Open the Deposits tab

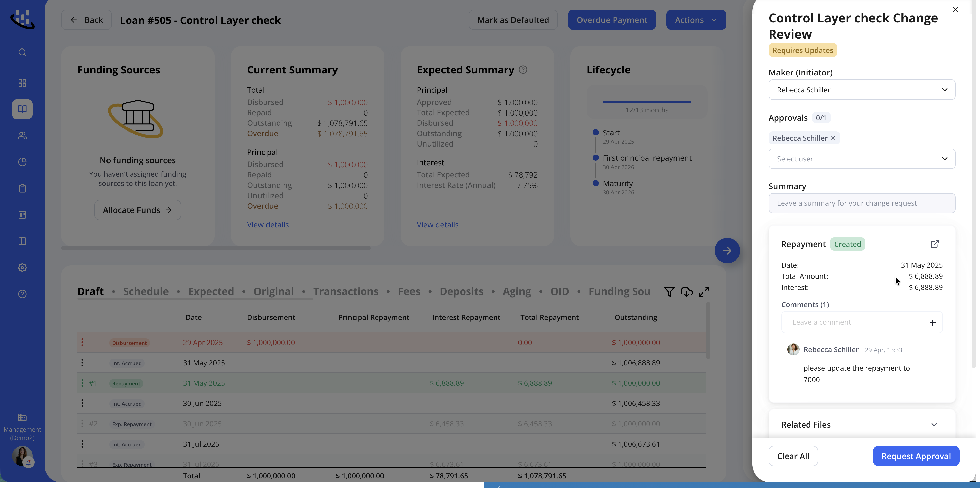[x=462, y=291]
